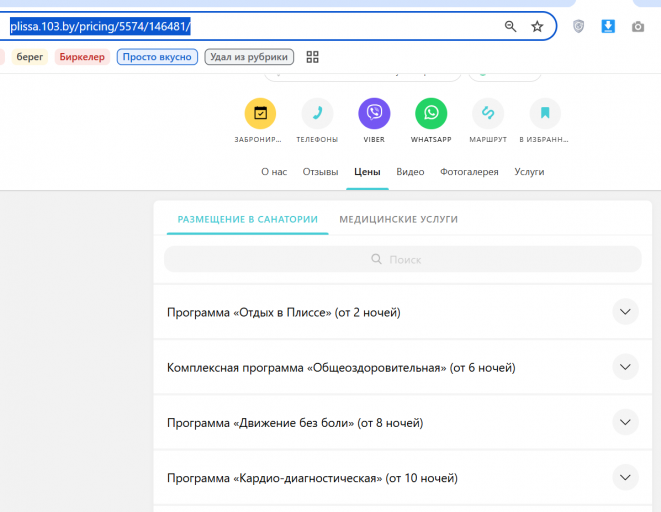Expand «Отдых в Плиссе» program row

pos(403,312)
